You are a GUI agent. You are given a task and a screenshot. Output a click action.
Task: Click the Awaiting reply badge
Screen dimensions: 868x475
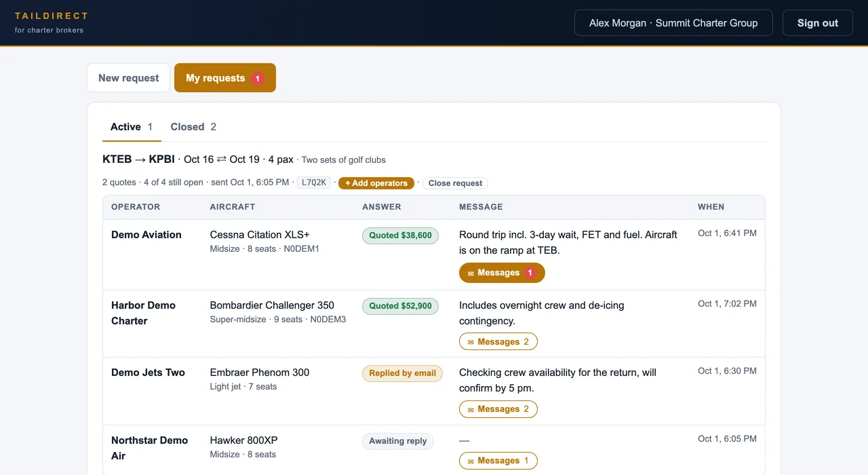[x=398, y=441]
